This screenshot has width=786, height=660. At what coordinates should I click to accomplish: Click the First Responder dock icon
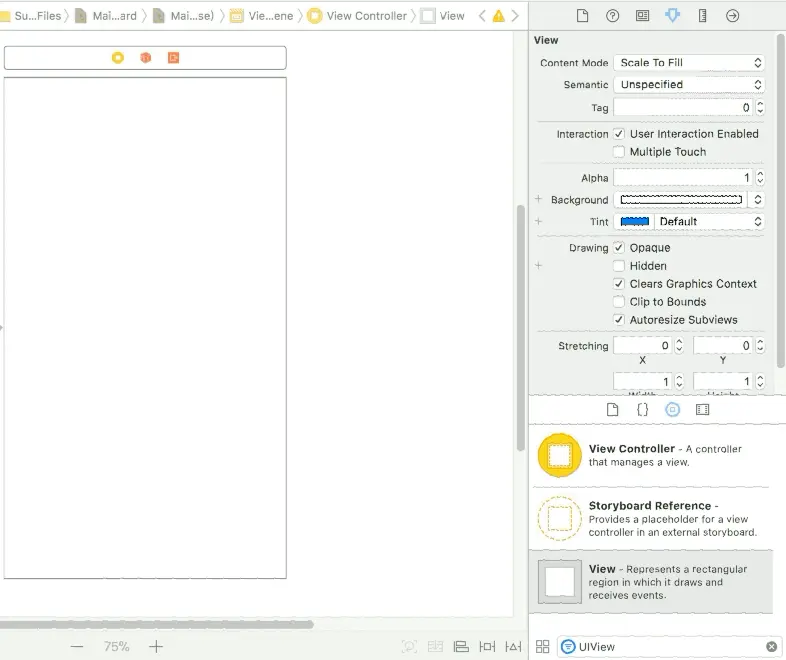point(145,58)
